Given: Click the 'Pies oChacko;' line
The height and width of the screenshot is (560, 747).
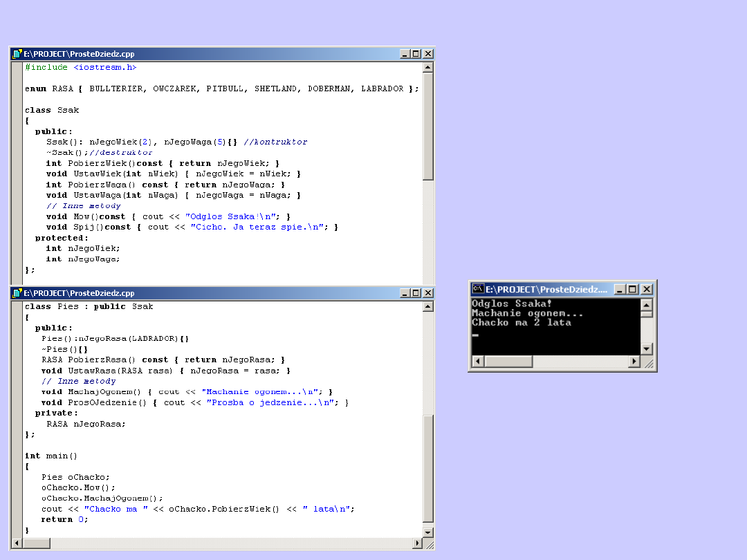Looking at the screenshot, I should point(76,477).
